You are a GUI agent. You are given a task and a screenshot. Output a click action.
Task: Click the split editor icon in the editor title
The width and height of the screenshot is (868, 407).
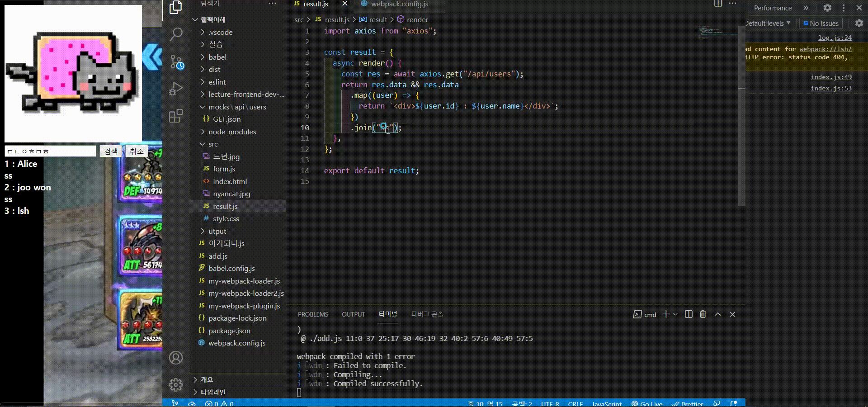pyautogui.click(x=718, y=4)
